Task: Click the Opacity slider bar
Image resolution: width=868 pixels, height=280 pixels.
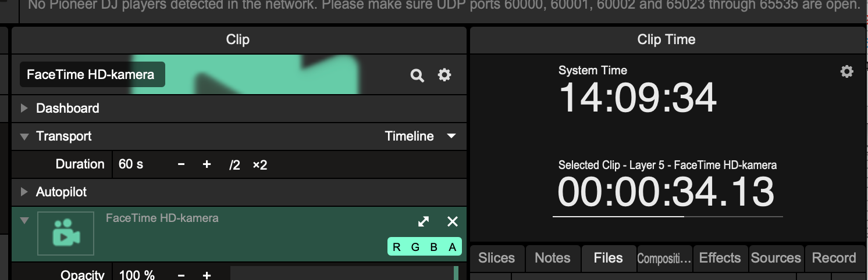Action: pos(343,274)
